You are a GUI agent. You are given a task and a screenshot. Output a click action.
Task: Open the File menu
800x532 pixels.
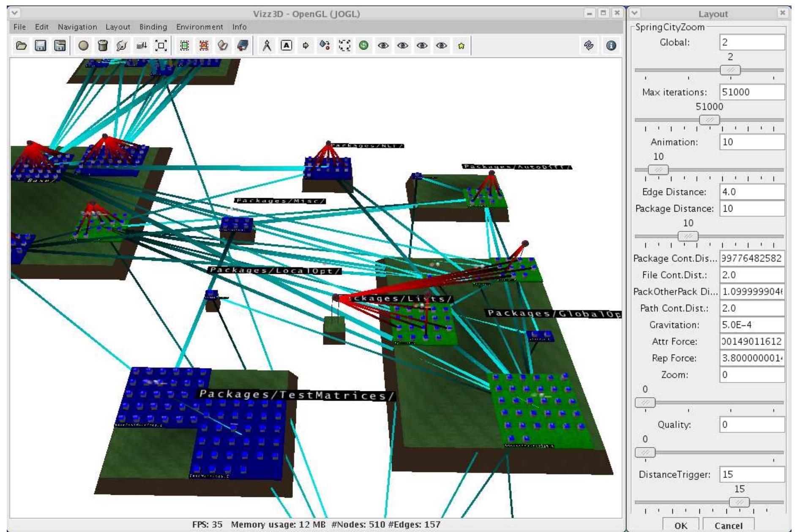[x=19, y=27]
